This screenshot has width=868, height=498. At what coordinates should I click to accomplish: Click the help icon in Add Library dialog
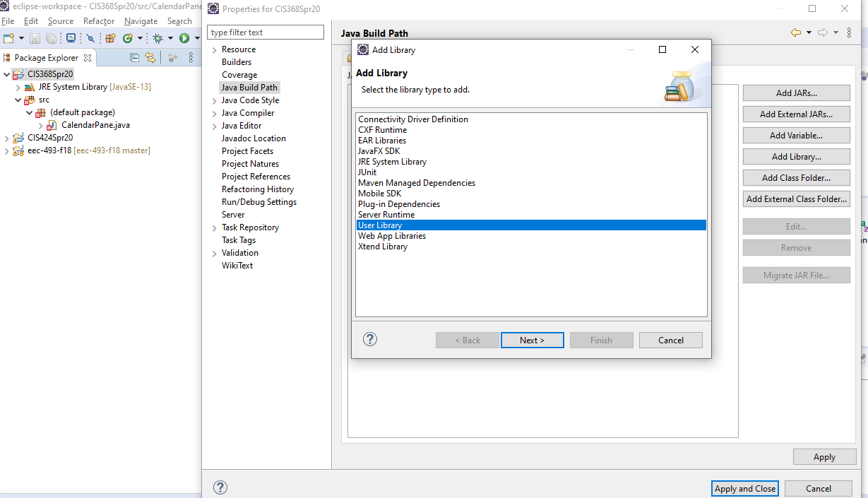[369, 339]
